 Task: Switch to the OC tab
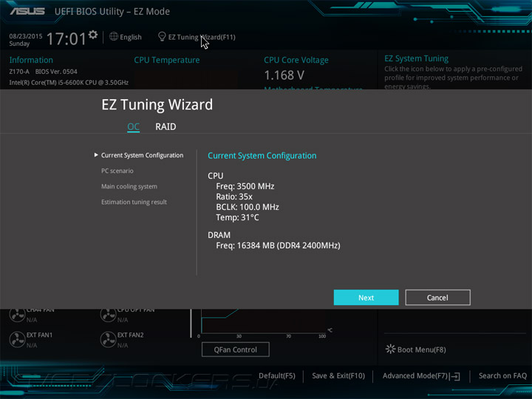pyautogui.click(x=133, y=127)
